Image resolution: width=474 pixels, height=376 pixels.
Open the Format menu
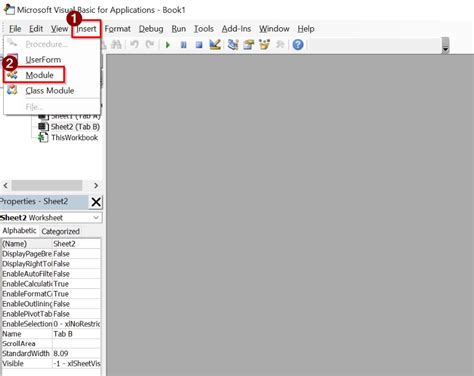(117, 29)
